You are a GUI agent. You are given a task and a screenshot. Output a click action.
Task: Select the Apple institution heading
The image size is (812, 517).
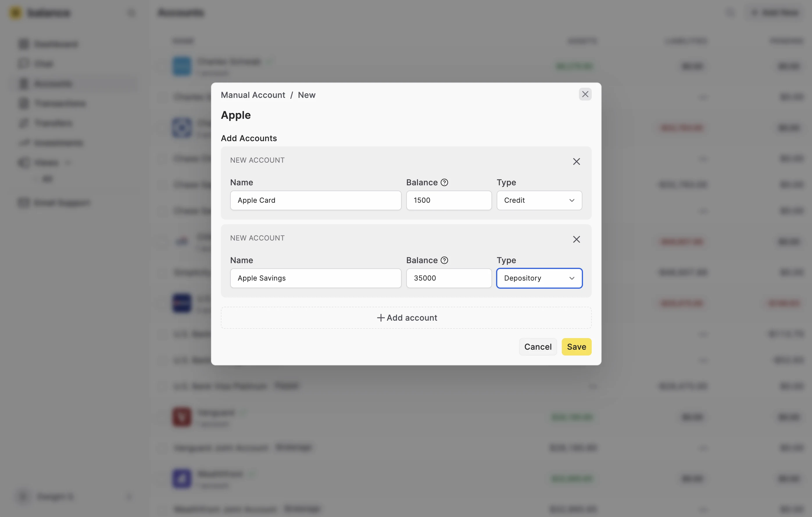(236, 115)
